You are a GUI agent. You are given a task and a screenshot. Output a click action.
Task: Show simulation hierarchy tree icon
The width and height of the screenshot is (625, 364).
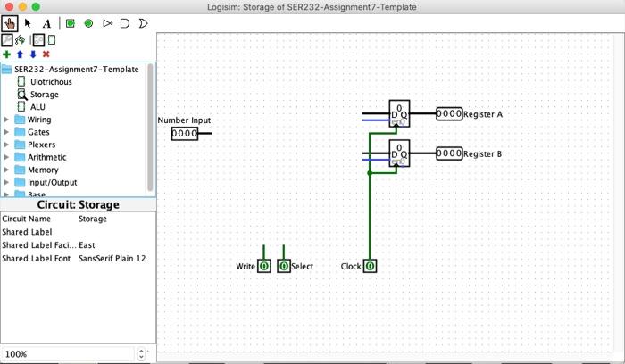pyautogui.click(x=20, y=40)
